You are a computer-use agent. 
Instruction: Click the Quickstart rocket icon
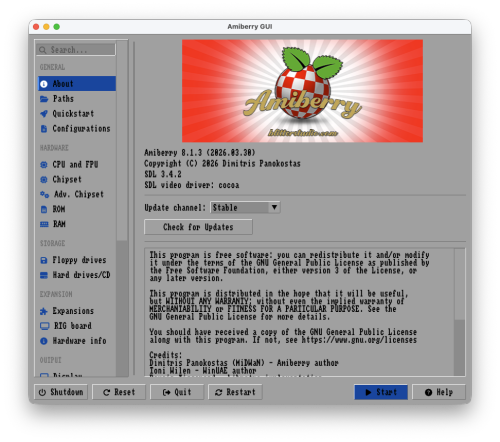point(44,114)
